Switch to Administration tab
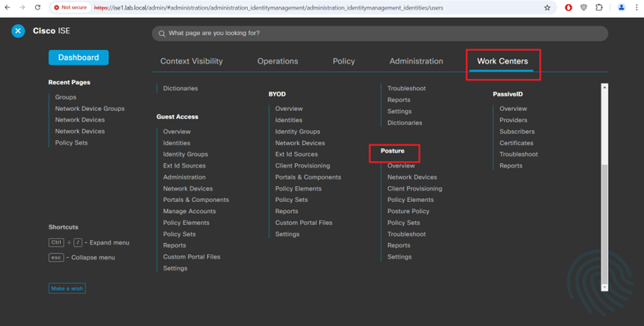The width and height of the screenshot is (644, 326). (416, 61)
